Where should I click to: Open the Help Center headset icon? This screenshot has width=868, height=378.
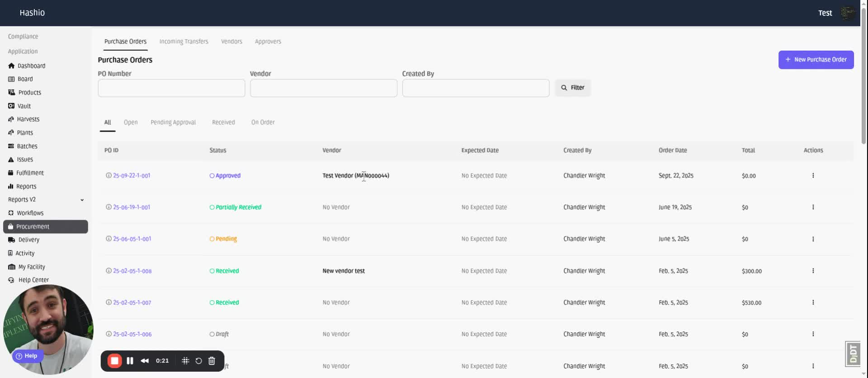click(x=11, y=280)
